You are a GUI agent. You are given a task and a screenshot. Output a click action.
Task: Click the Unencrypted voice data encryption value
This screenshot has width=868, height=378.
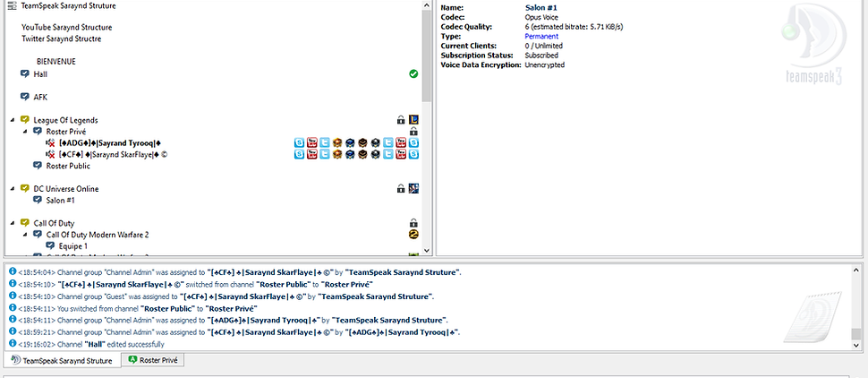(x=545, y=64)
